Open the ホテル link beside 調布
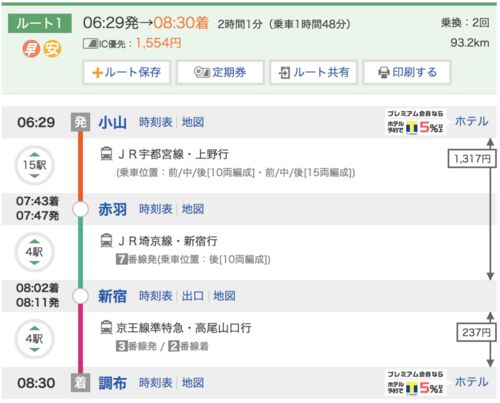This screenshot has height=403, width=500. (472, 382)
